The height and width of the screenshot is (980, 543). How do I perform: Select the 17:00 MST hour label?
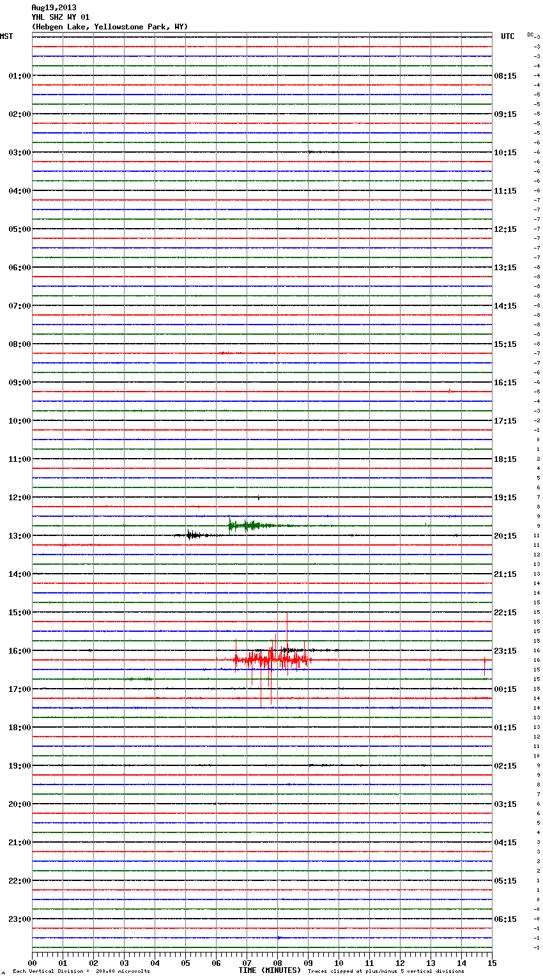(20, 689)
